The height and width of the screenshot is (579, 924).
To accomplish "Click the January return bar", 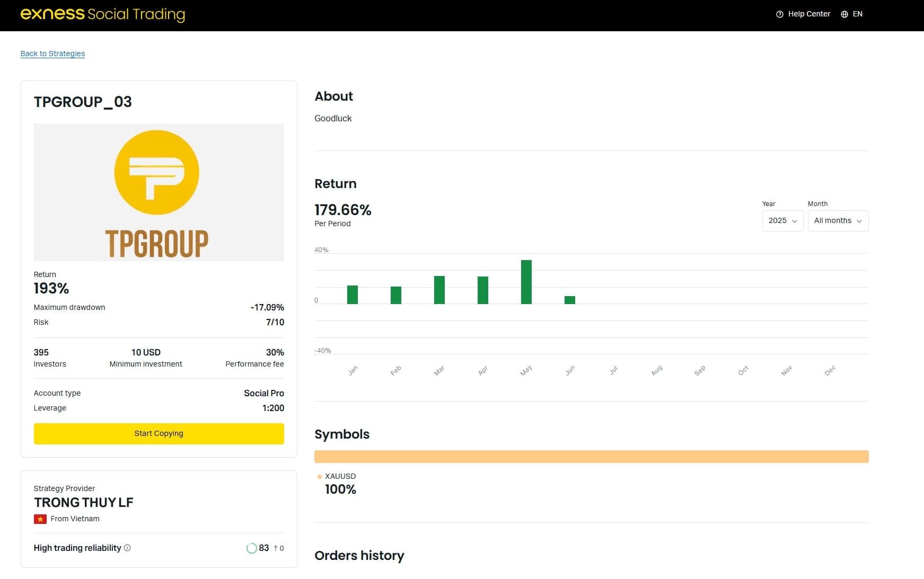I will point(353,295).
